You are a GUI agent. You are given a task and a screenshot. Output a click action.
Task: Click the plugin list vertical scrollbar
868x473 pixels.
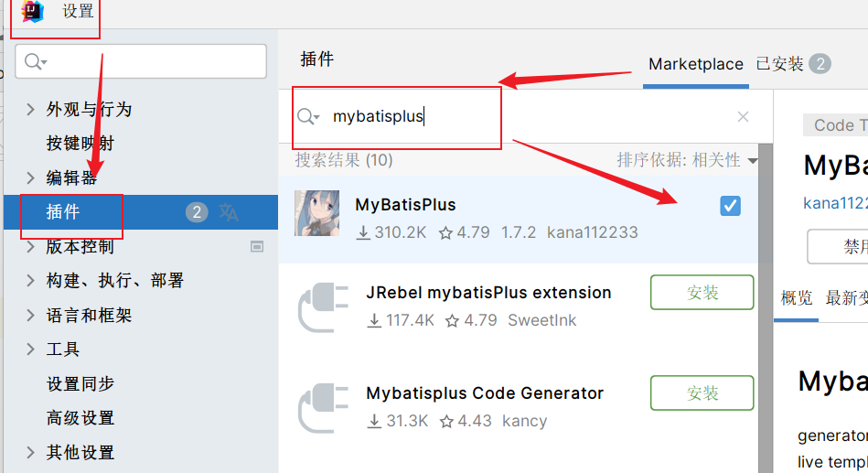(765, 308)
